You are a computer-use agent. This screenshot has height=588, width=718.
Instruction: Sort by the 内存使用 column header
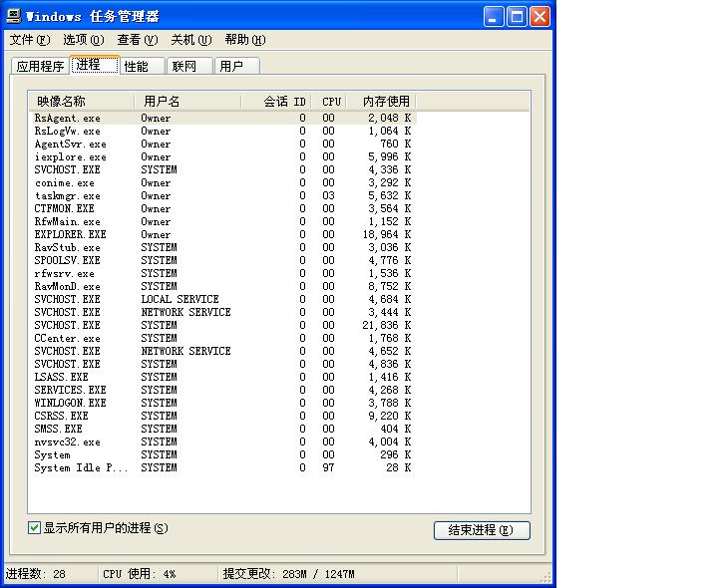pyautogui.click(x=381, y=101)
